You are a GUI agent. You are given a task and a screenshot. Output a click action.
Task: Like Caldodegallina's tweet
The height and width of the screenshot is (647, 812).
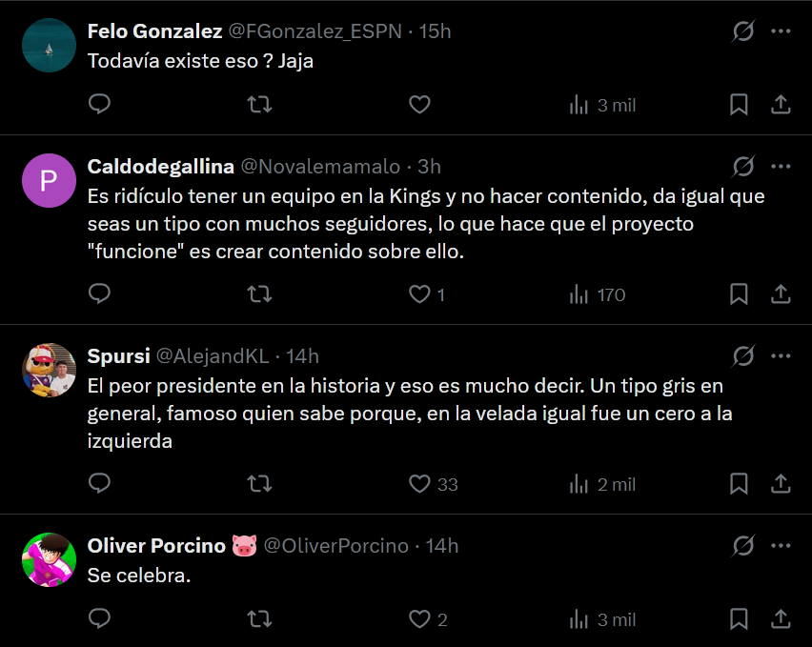point(419,294)
